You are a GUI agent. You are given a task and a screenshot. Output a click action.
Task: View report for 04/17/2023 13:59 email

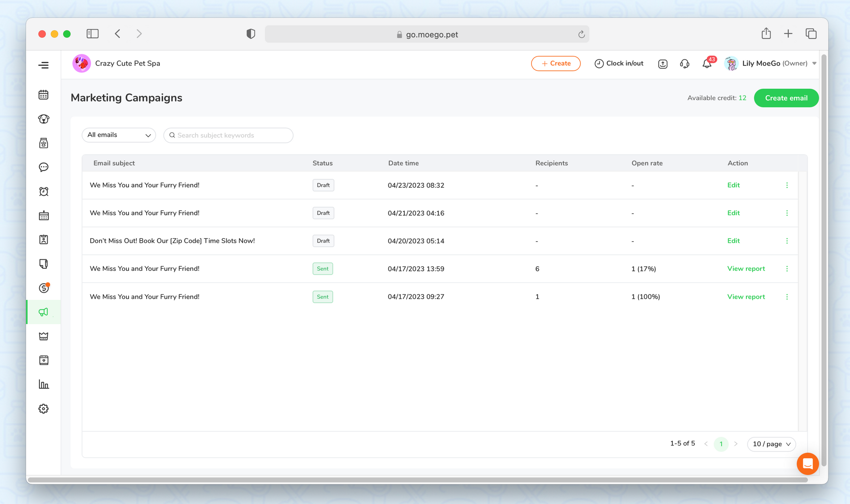pos(746,269)
